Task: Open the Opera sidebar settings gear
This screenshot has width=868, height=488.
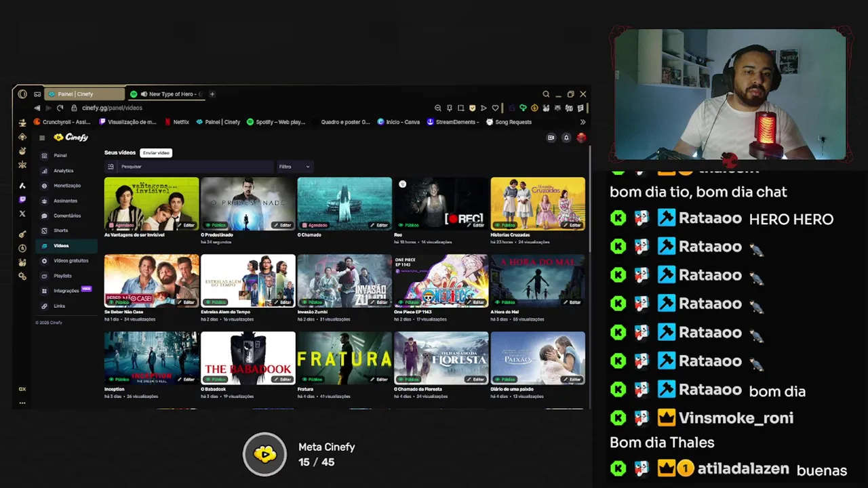Action: [x=22, y=277]
